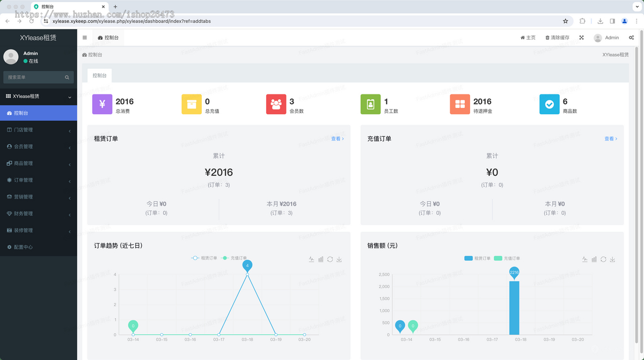Click the 本月 ¥2016 text in 租赁订单
This screenshot has height=360, width=644.
coord(282,204)
